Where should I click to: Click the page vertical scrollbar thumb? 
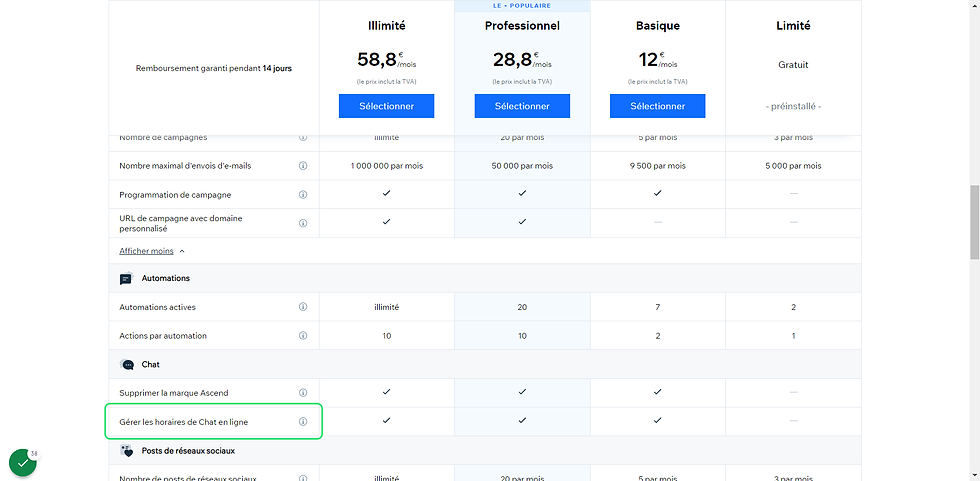pyautogui.click(x=974, y=222)
